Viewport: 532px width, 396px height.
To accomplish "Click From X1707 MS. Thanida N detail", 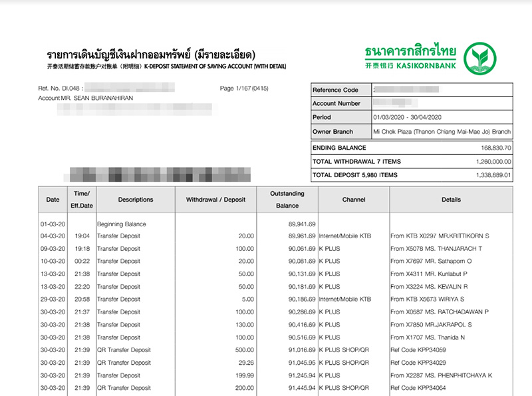I will (428, 337).
